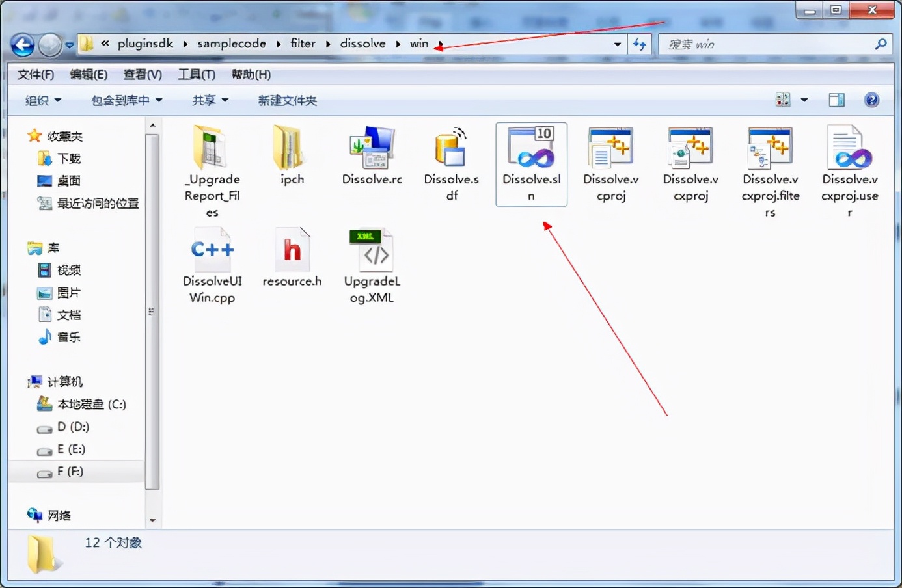Open 桌面 in the navigation pane
Image resolution: width=902 pixels, height=588 pixels.
click(68, 181)
